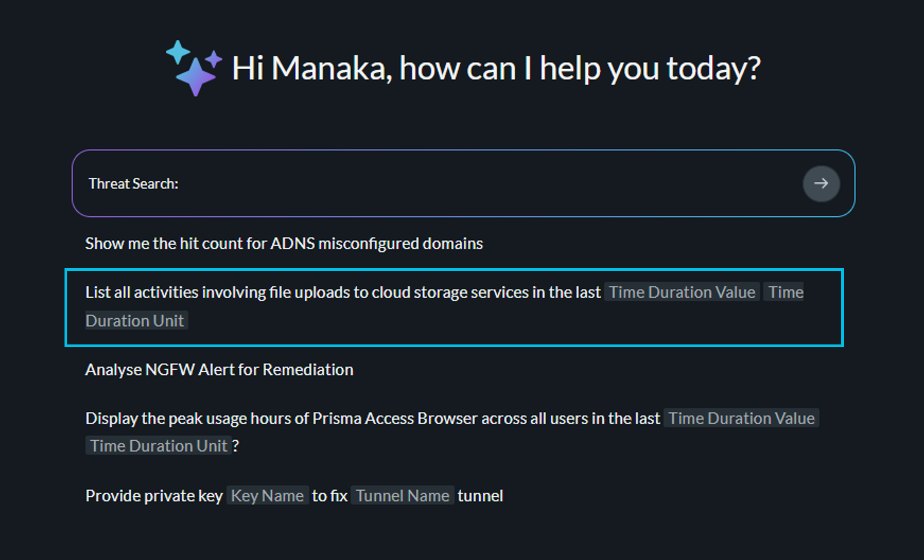Click the small purple sparkle star icon

pyautogui.click(x=213, y=59)
